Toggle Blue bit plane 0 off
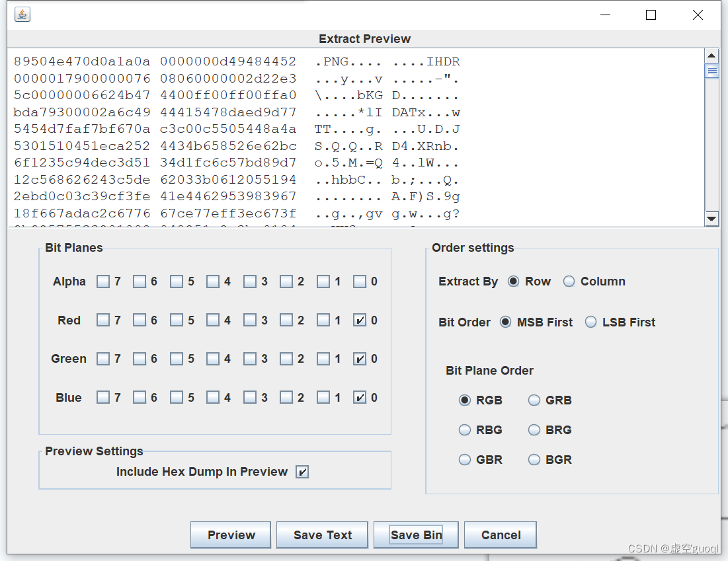Image resolution: width=728 pixels, height=561 pixels. click(360, 397)
